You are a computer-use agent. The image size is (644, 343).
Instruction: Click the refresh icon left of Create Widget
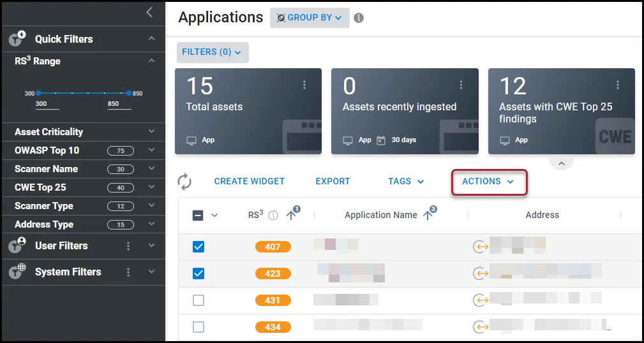pyautogui.click(x=184, y=181)
